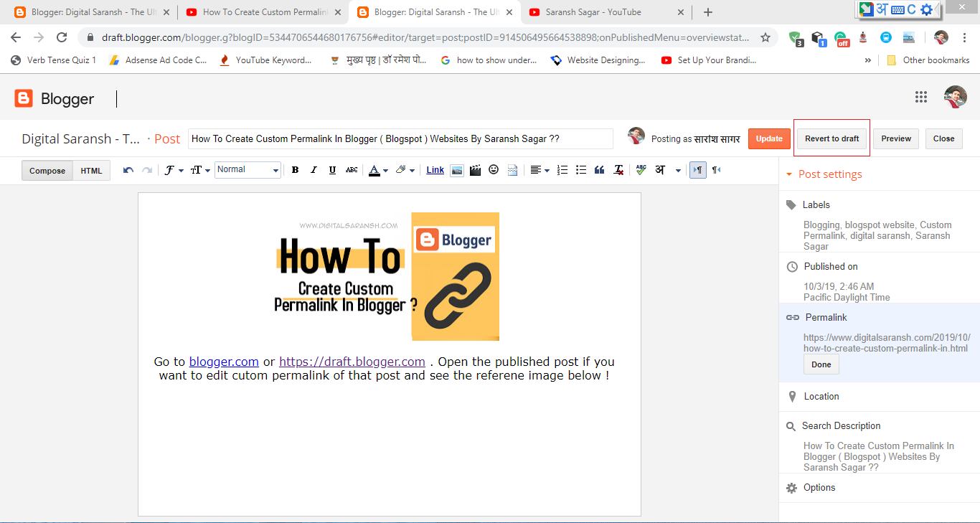Open the font size dropdown
Image resolution: width=980 pixels, height=523 pixels.
(200, 170)
